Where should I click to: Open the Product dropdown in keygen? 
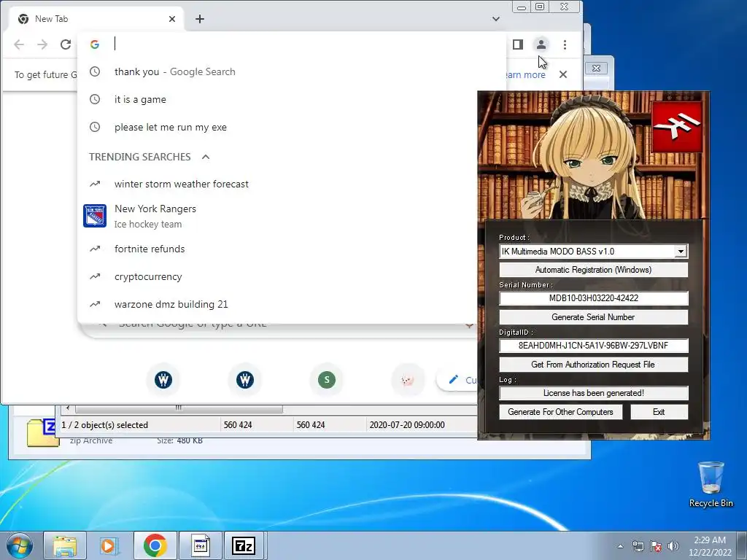coord(681,252)
